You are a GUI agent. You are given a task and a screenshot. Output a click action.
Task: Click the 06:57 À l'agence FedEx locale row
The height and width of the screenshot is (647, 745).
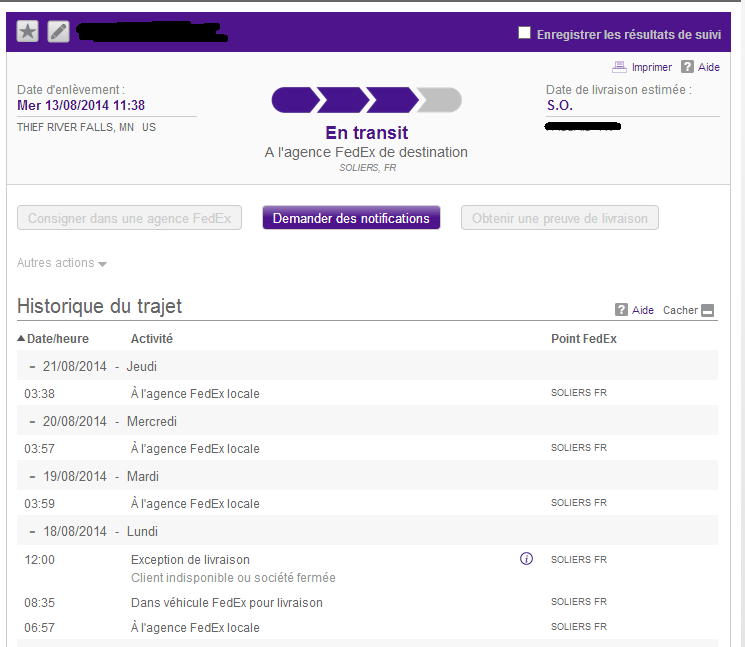point(367,628)
